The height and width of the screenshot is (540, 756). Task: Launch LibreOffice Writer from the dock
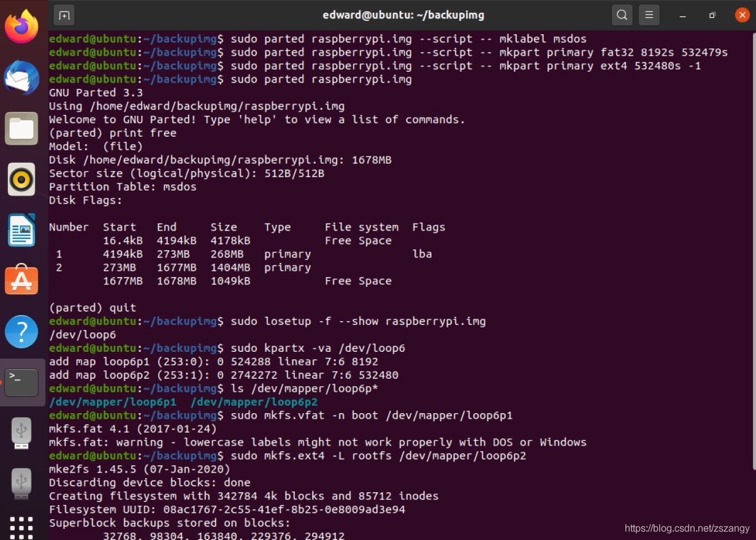point(21,230)
